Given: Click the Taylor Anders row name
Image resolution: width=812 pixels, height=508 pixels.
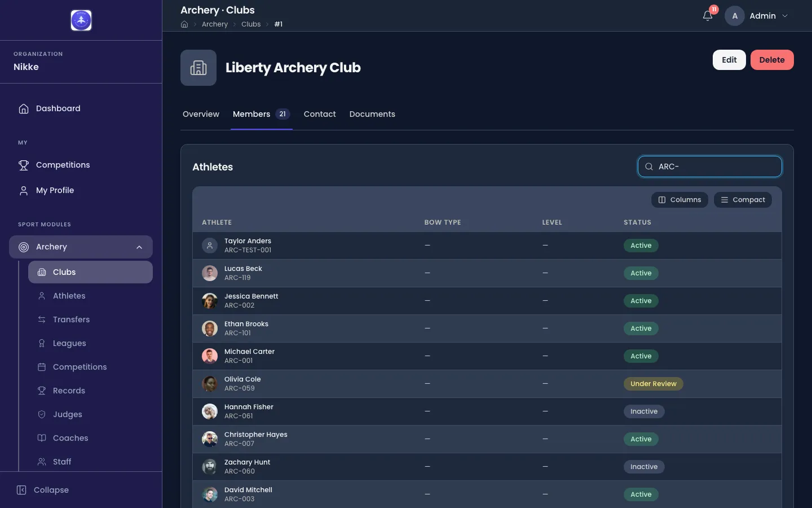Looking at the screenshot, I should tap(248, 241).
